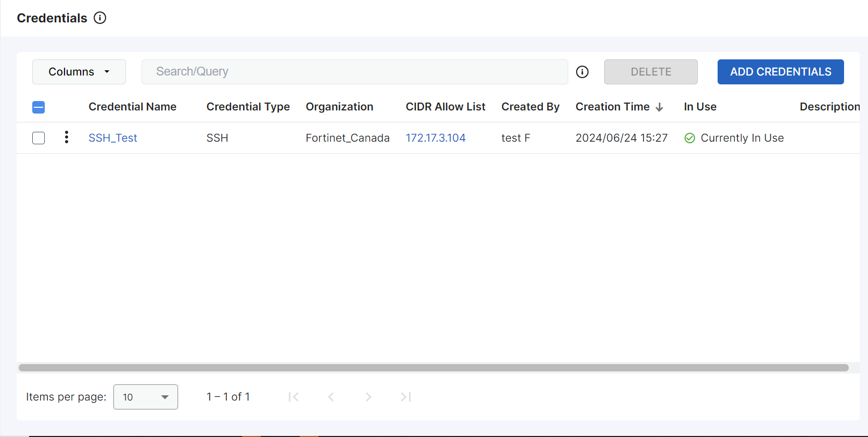Go to the first page of results
Image resolution: width=868 pixels, height=437 pixels.
pos(293,397)
